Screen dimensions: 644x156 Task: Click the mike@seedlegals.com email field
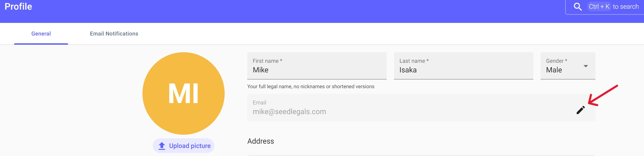[x=289, y=112]
